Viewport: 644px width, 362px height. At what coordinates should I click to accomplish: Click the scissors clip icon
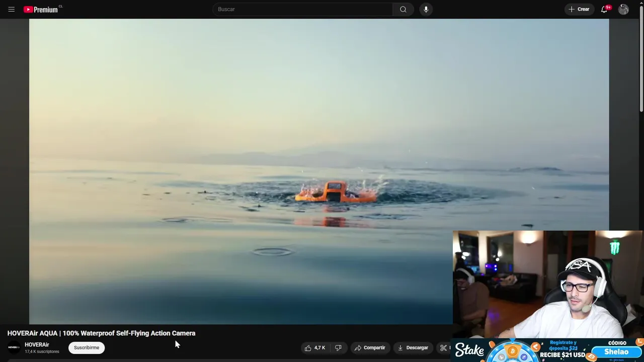click(443, 347)
